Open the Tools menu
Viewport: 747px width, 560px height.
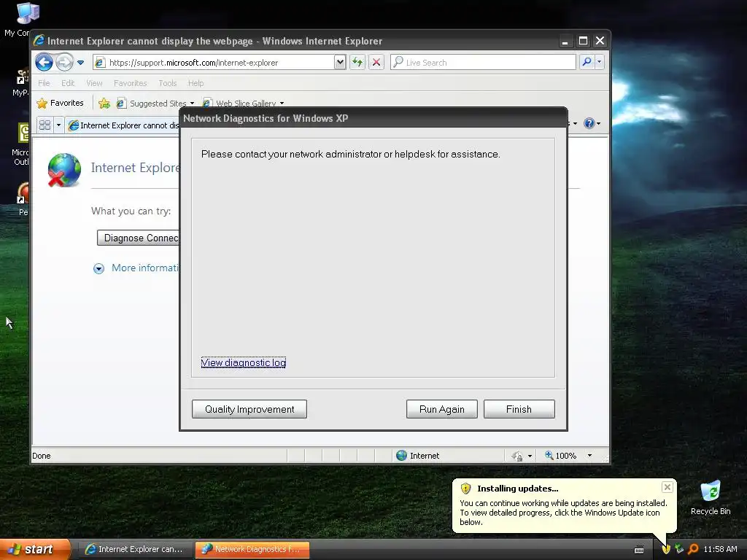pyautogui.click(x=167, y=83)
